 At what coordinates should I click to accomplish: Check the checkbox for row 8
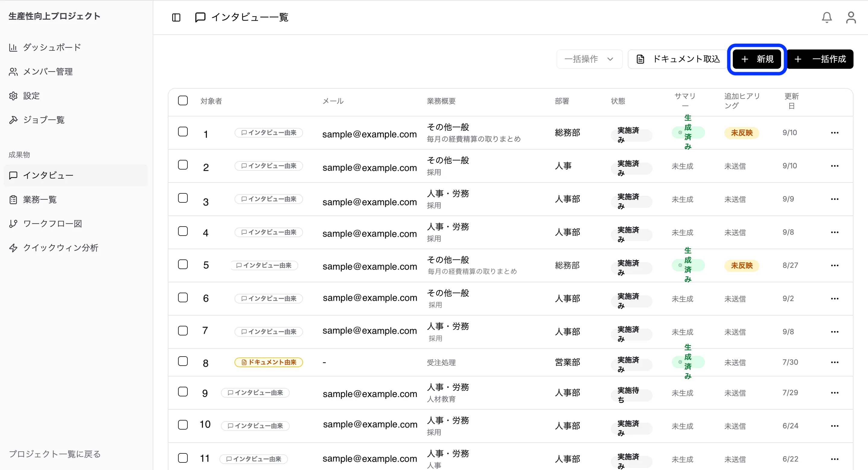click(x=183, y=361)
